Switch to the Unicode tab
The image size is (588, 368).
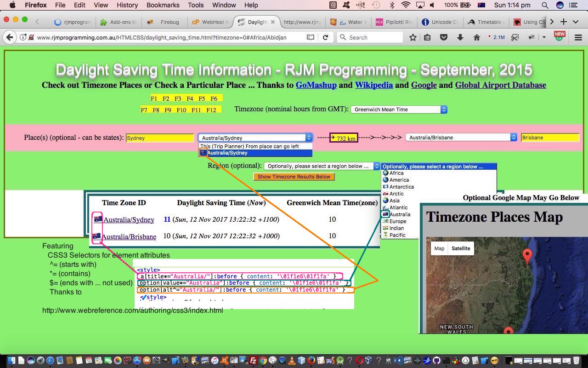click(439, 22)
